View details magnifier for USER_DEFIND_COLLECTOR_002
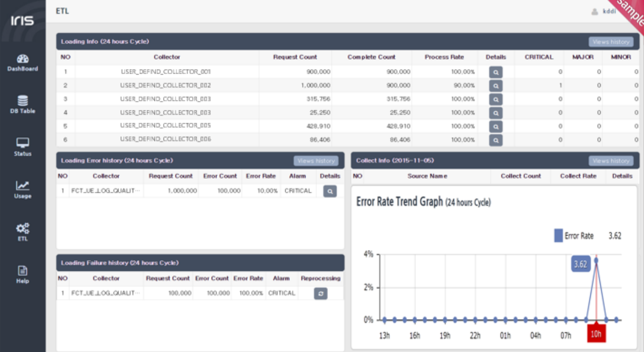This screenshot has width=644, height=352. [495, 86]
